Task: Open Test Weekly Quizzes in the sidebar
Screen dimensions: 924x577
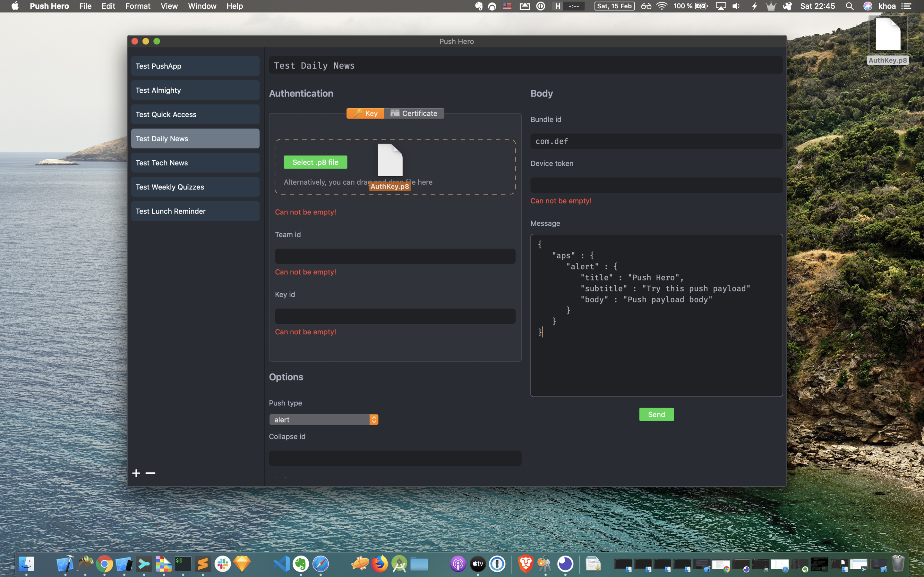Action: [x=195, y=187]
